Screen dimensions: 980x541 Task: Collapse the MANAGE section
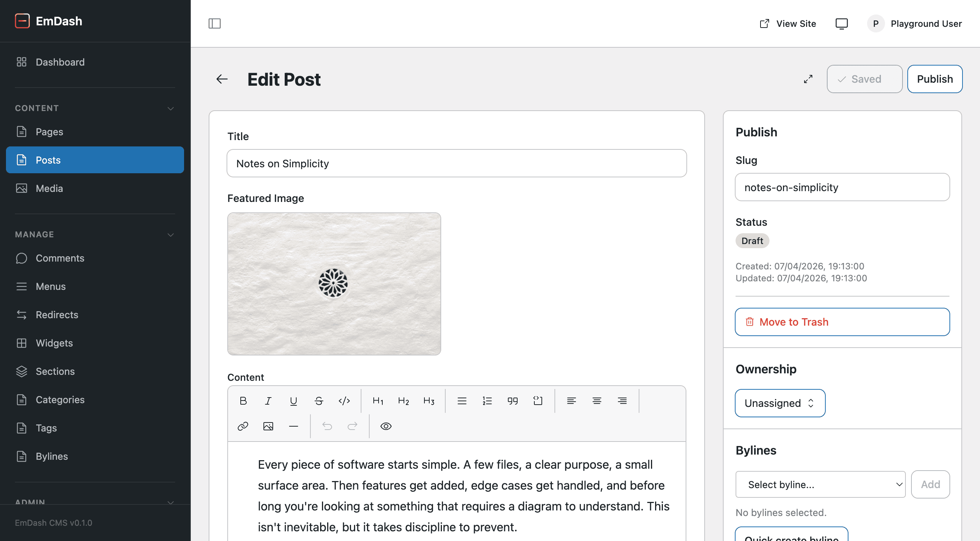[171, 235]
